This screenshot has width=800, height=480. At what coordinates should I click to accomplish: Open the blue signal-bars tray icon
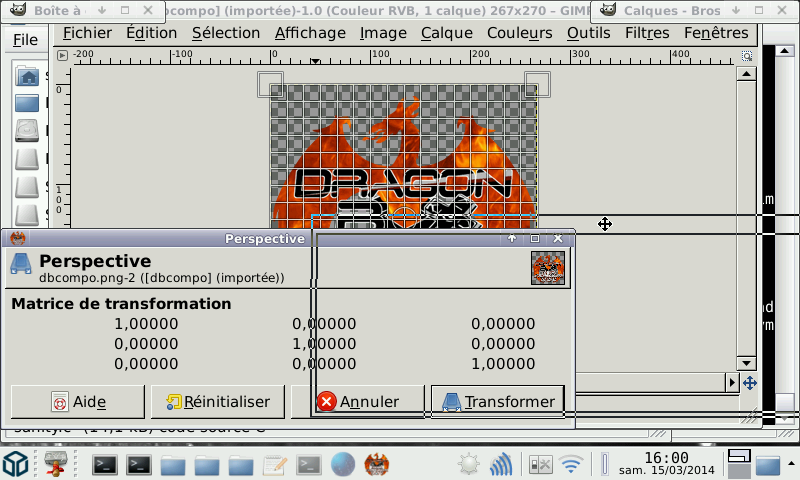tap(501, 464)
